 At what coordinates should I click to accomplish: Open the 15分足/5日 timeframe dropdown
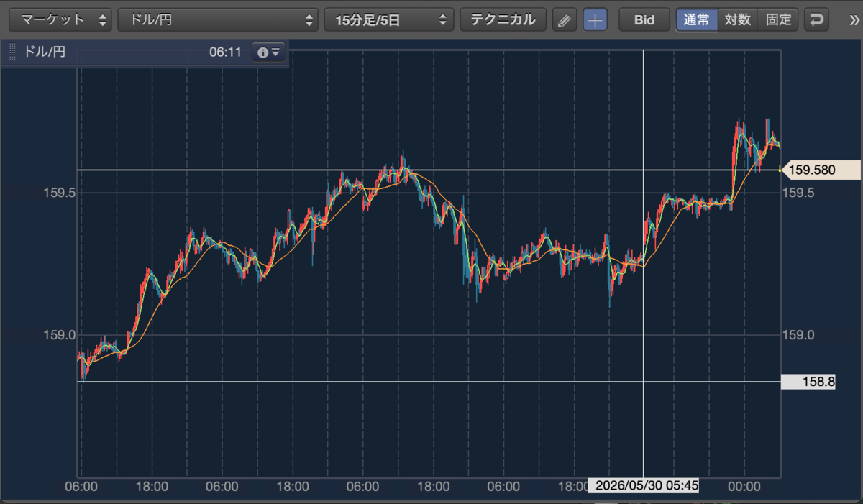(x=389, y=19)
